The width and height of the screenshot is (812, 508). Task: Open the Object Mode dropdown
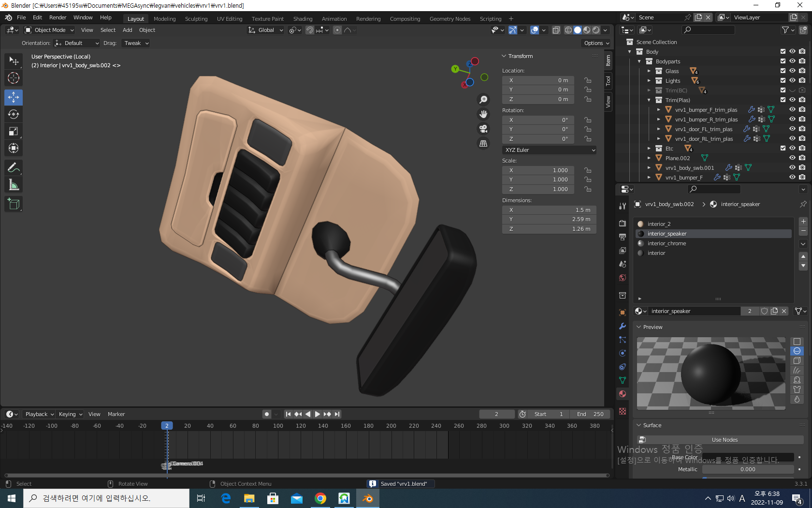[49, 30]
